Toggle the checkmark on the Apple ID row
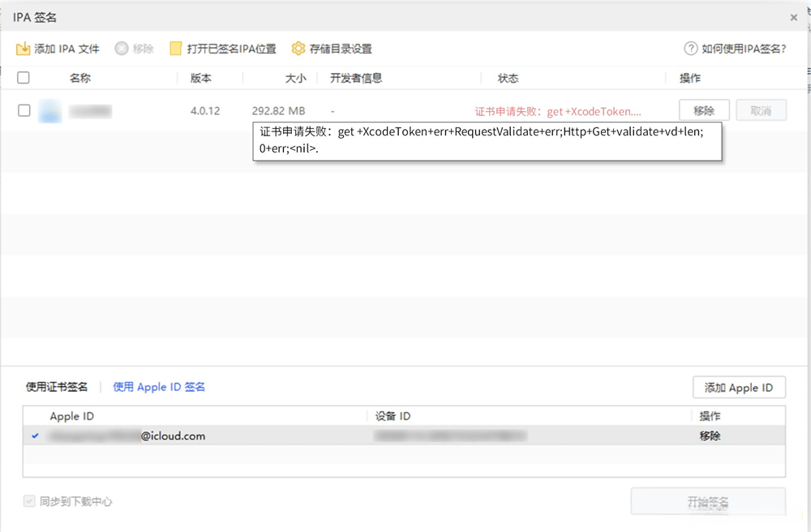Screen dimensions: 811x532 point(34,435)
